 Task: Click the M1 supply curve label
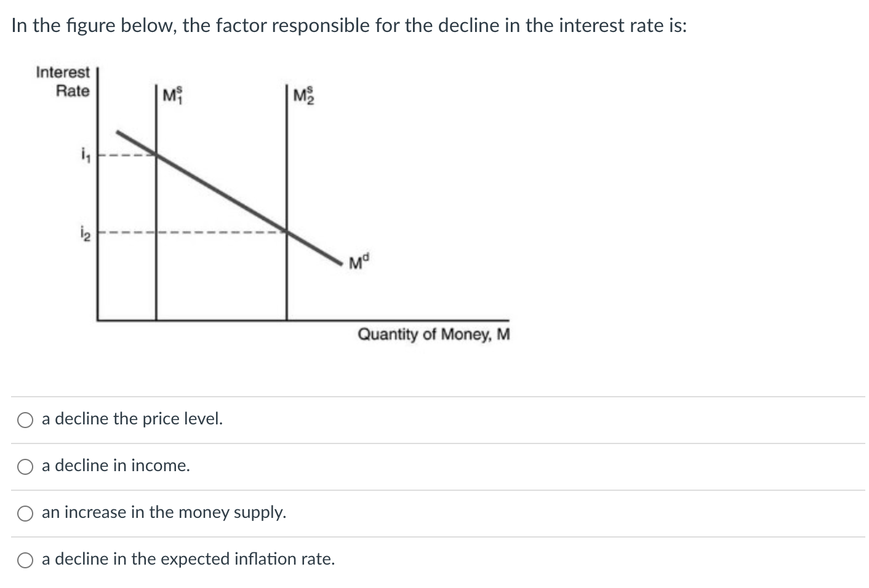(171, 95)
